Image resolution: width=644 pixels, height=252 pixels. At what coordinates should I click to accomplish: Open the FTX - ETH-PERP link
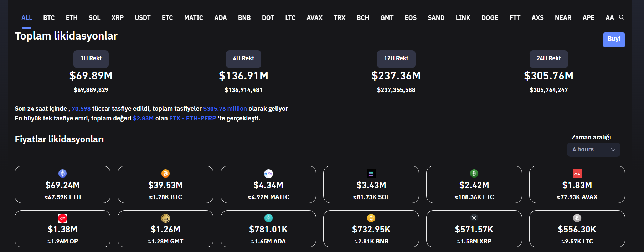[x=192, y=118]
